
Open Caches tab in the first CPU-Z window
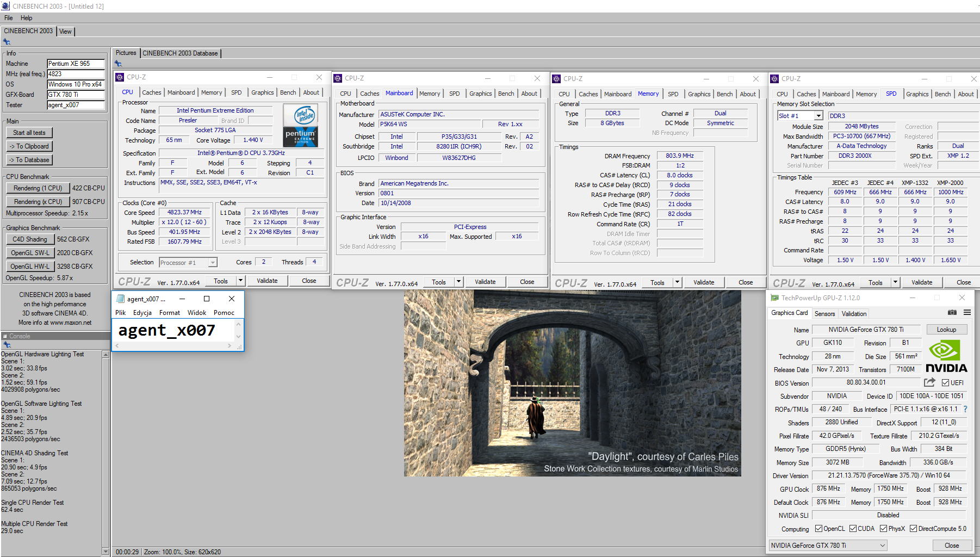152,92
